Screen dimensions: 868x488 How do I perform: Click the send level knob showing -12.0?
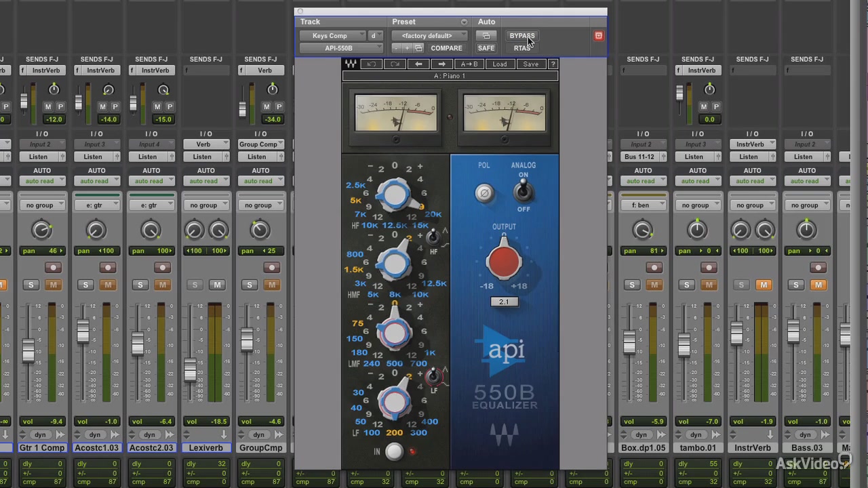click(54, 89)
